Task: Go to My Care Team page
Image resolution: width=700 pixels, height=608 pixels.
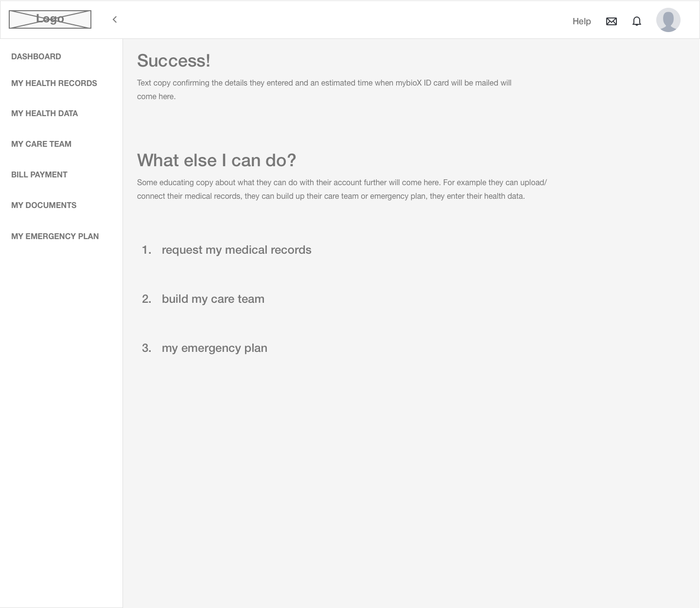Action: [x=41, y=144]
